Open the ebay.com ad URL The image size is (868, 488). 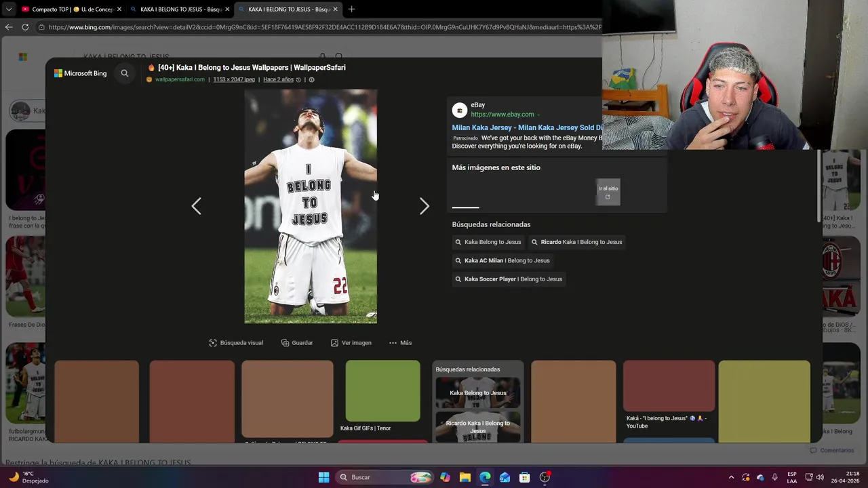[x=502, y=115]
